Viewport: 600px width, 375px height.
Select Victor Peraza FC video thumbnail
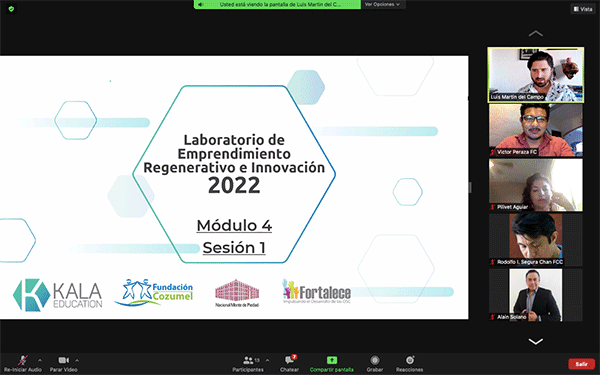536,130
